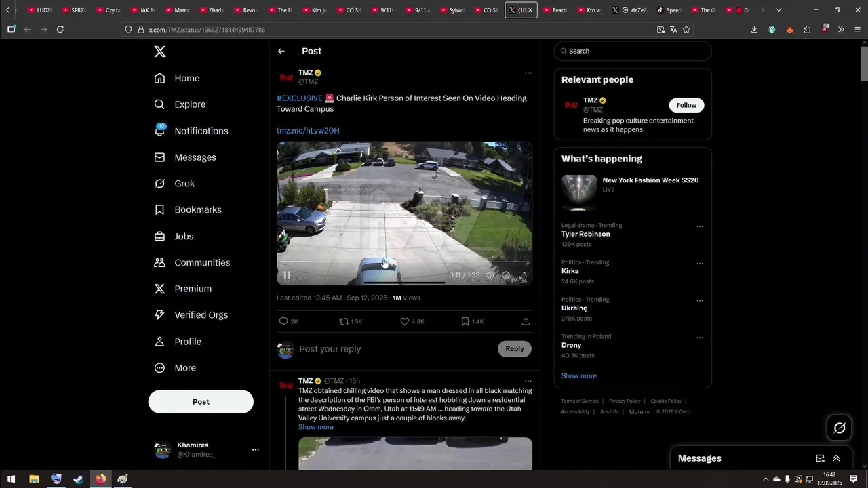Open more options on the TMZ 15h reply
Screen dimensions: 868x488
tap(528, 381)
